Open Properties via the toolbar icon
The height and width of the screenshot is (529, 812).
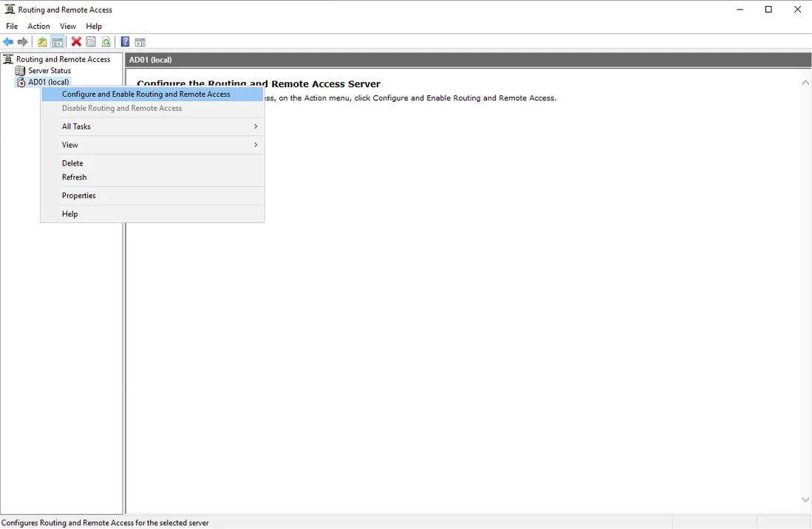click(x=91, y=42)
